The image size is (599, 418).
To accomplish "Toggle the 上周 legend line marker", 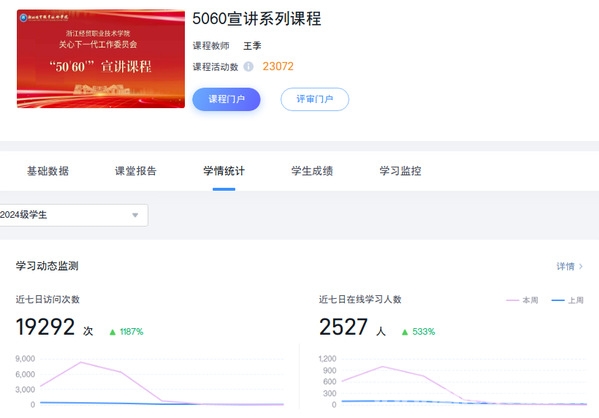I will click(558, 300).
